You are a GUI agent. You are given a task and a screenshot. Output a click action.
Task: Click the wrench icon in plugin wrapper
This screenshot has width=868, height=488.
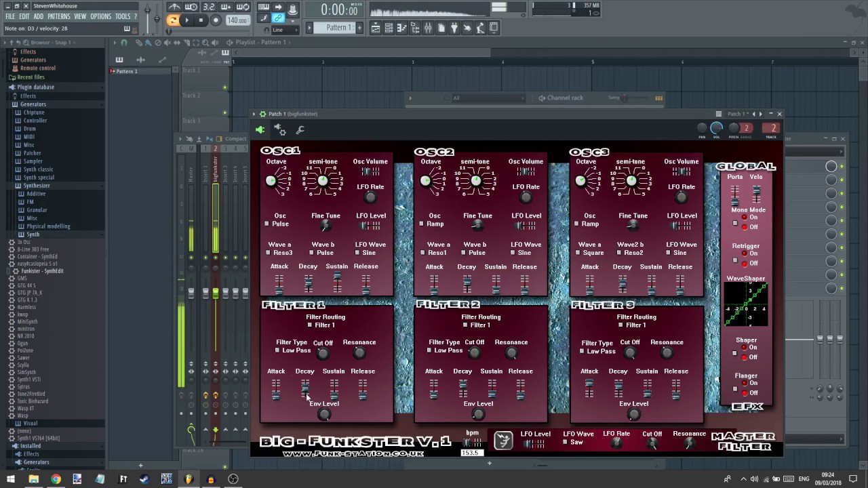(x=300, y=129)
